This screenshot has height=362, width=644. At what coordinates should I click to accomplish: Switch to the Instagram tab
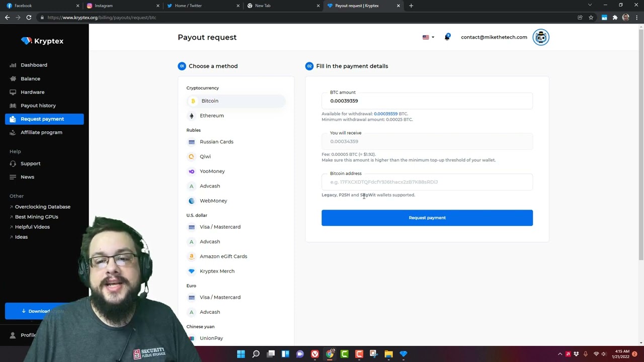pyautogui.click(x=121, y=6)
